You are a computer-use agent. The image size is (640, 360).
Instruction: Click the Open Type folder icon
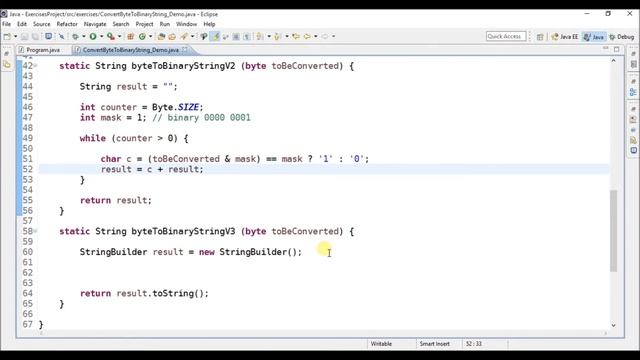(161, 36)
